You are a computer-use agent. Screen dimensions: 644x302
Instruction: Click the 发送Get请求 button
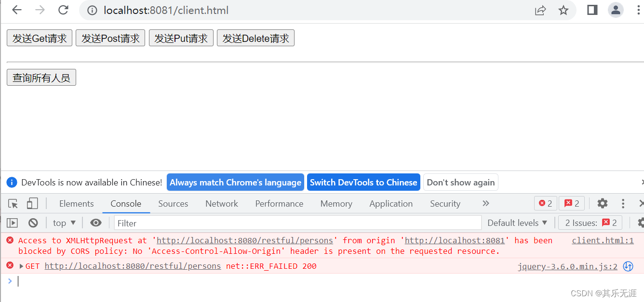[40, 38]
